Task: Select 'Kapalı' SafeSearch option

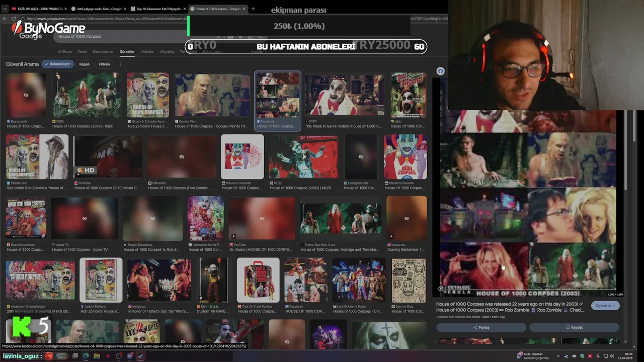Action: (84, 64)
